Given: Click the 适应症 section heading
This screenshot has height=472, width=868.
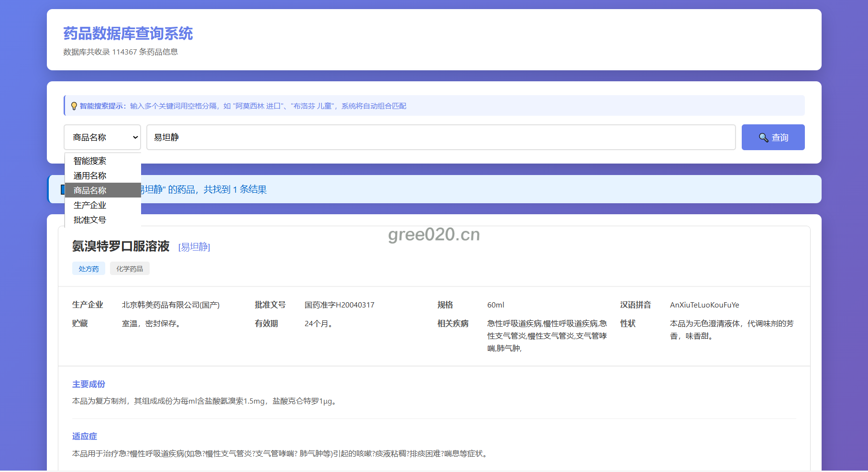Looking at the screenshot, I should pos(85,436).
